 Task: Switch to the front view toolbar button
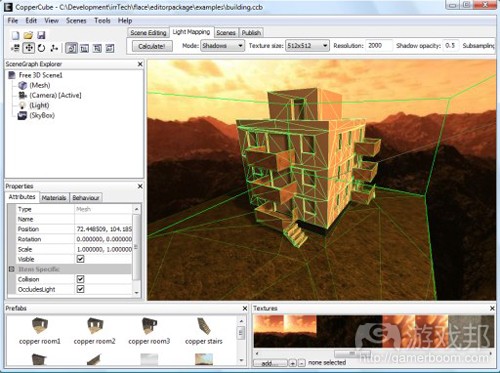click(97, 48)
